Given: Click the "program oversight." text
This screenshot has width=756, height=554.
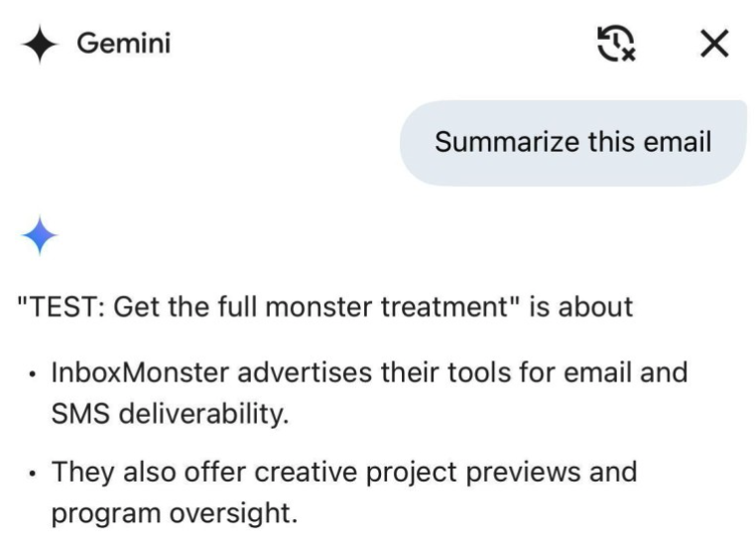Looking at the screenshot, I should point(174,511).
